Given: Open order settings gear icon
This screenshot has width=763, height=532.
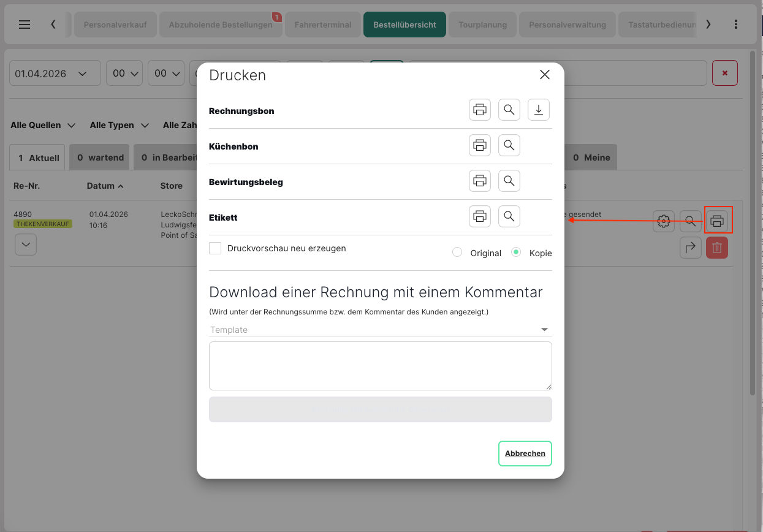Looking at the screenshot, I should [663, 221].
